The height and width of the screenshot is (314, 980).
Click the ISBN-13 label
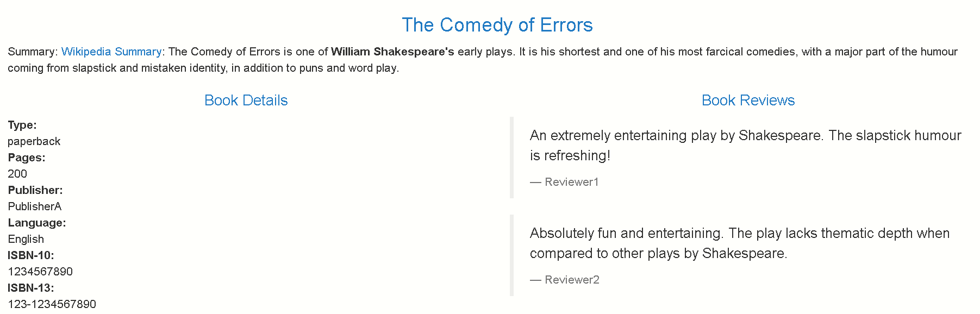(x=31, y=288)
